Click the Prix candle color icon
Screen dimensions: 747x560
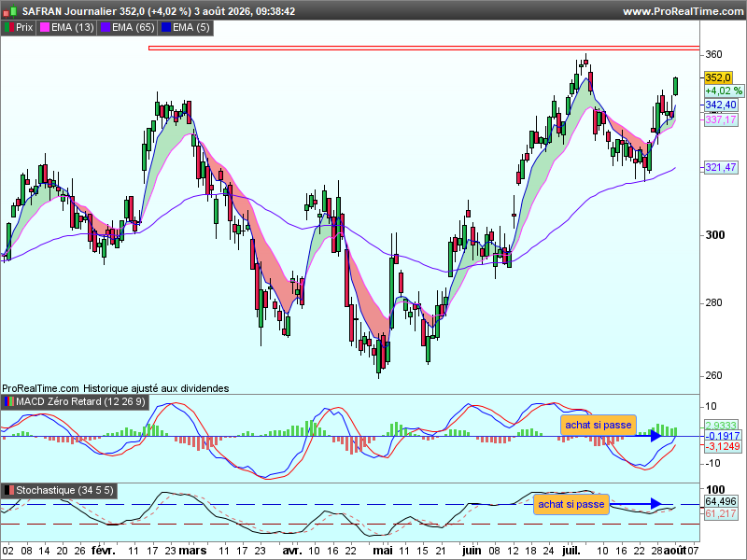point(9,28)
